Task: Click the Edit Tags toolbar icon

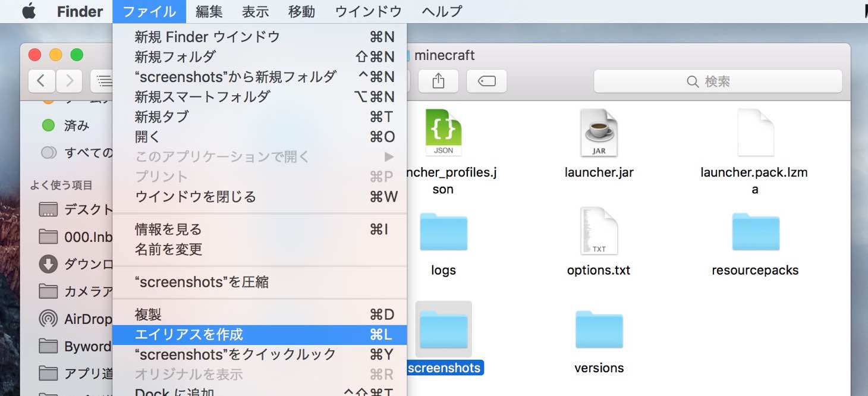Action: (x=486, y=81)
